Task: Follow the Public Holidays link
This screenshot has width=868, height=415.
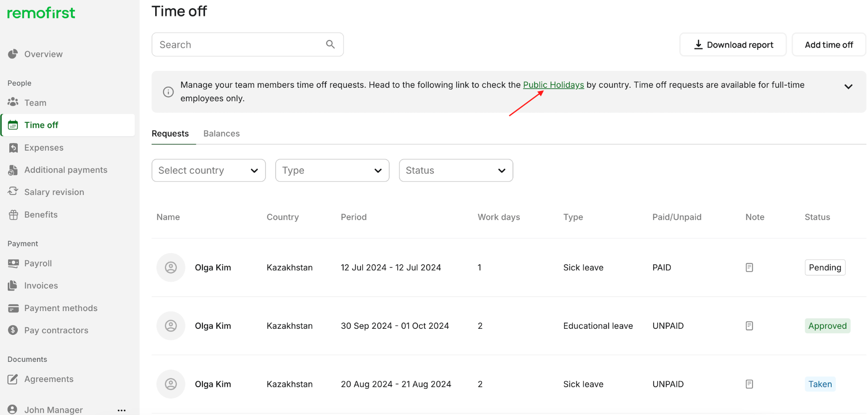Action: coord(553,85)
